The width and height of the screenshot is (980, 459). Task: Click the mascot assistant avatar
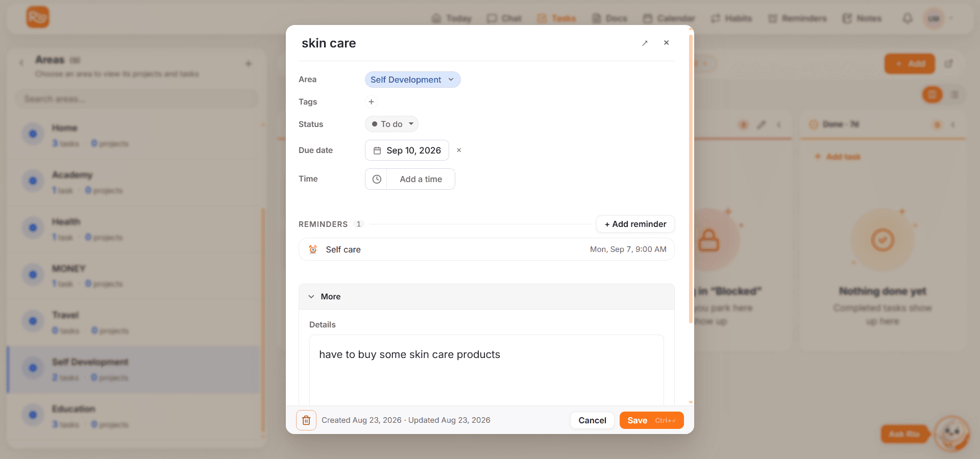click(x=952, y=433)
